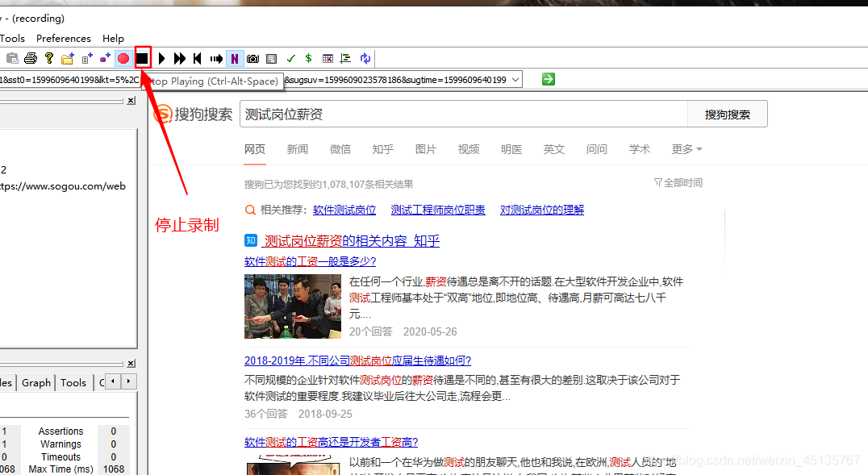Click the green checkmark assertion icon

point(290,58)
